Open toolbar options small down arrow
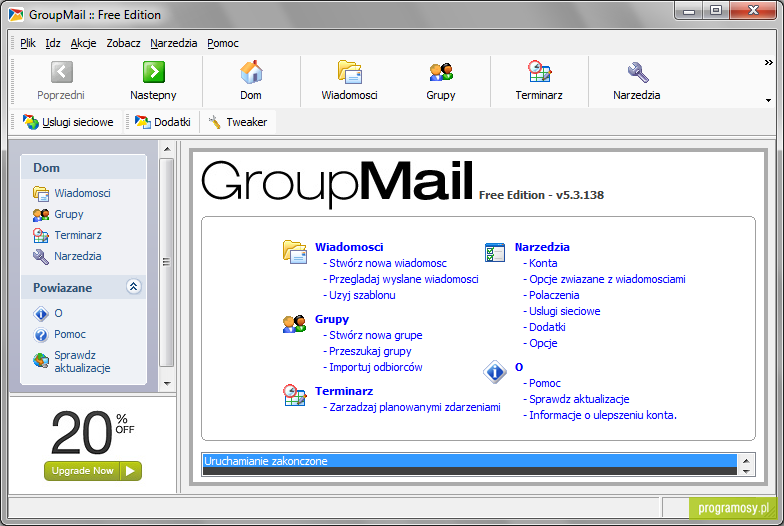Screen dimensions: 784x526 pos(768,100)
